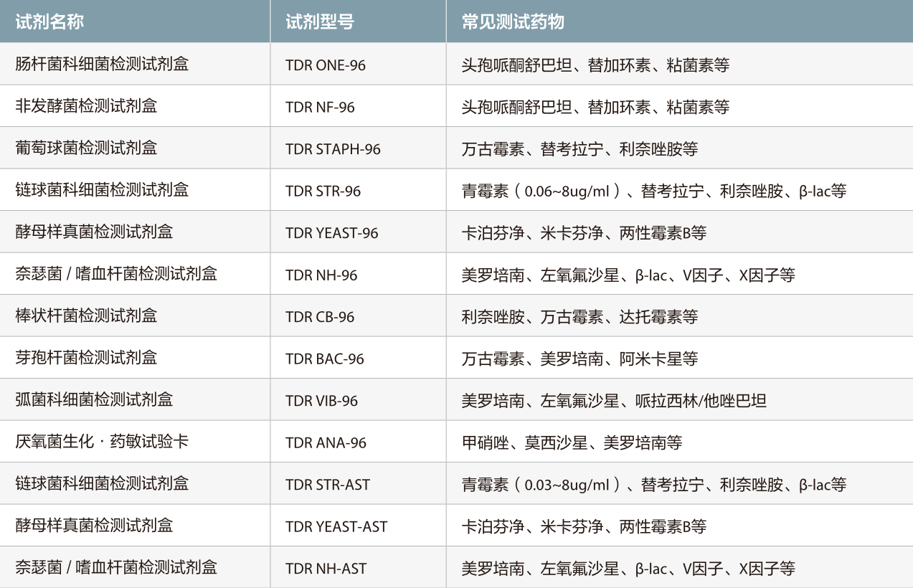Image resolution: width=913 pixels, height=588 pixels.
Task: Click the TDR STR-96 model cell
Action: [323, 191]
